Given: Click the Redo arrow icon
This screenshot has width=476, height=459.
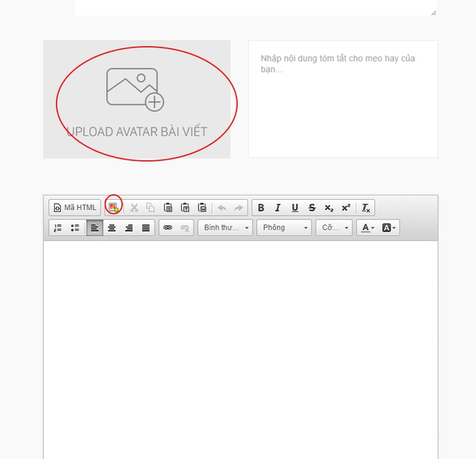Looking at the screenshot, I should point(239,208).
